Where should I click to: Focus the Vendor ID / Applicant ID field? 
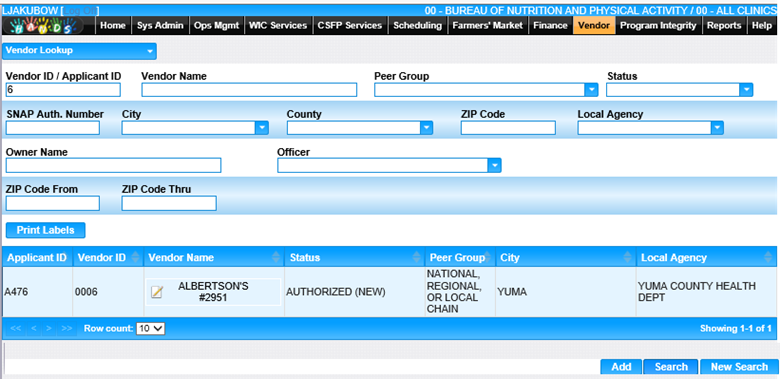click(63, 90)
